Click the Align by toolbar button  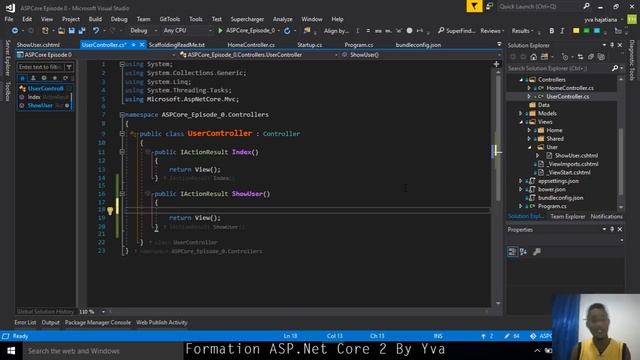coord(336,31)
